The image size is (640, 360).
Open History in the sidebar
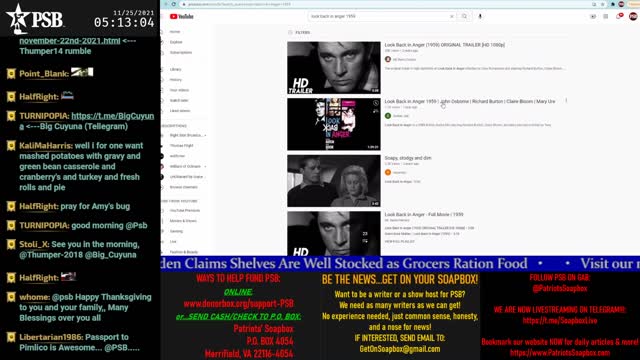176,80
